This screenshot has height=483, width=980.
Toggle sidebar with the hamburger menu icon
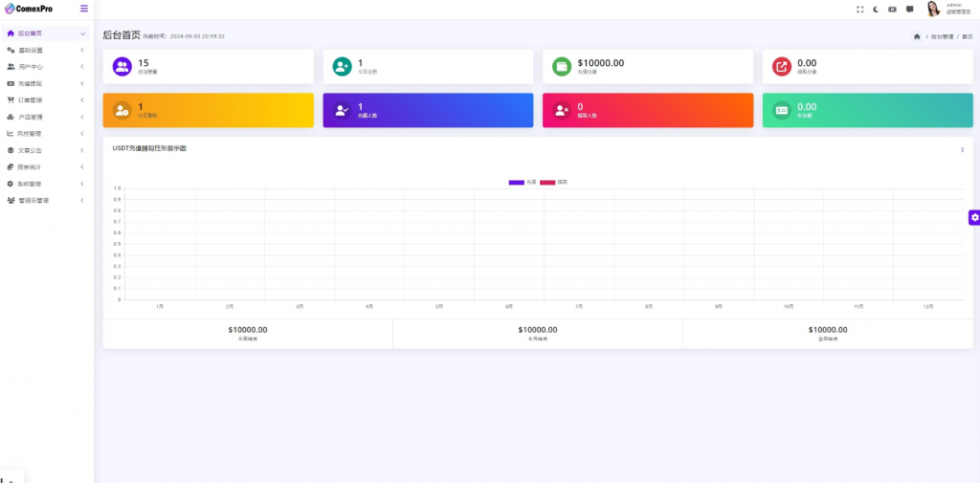pos(84,9)
